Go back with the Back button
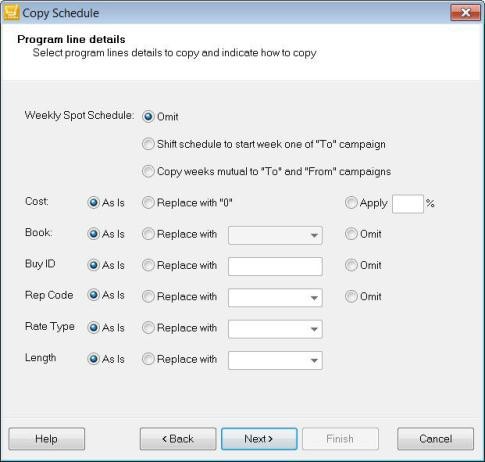This screenshot has width=485, height=462. [178, 439]
